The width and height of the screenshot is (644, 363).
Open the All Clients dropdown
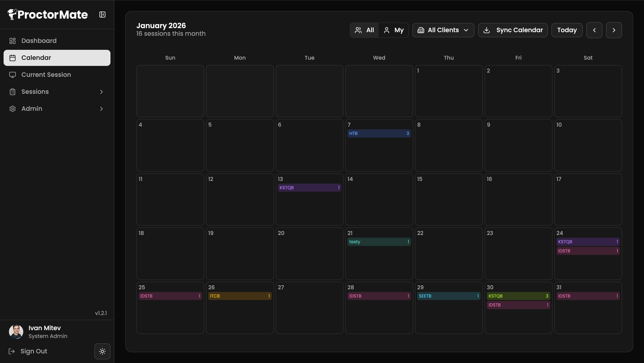pyautogui.click(x=443, y=30)
